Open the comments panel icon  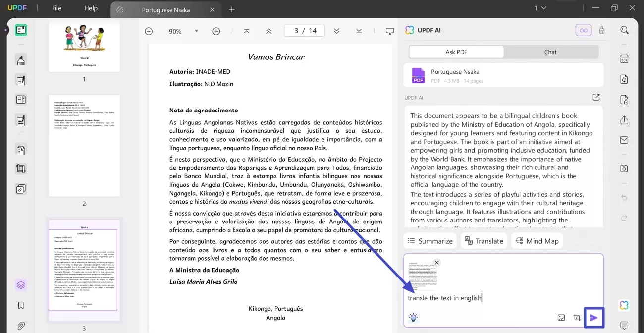coord(624,326)
